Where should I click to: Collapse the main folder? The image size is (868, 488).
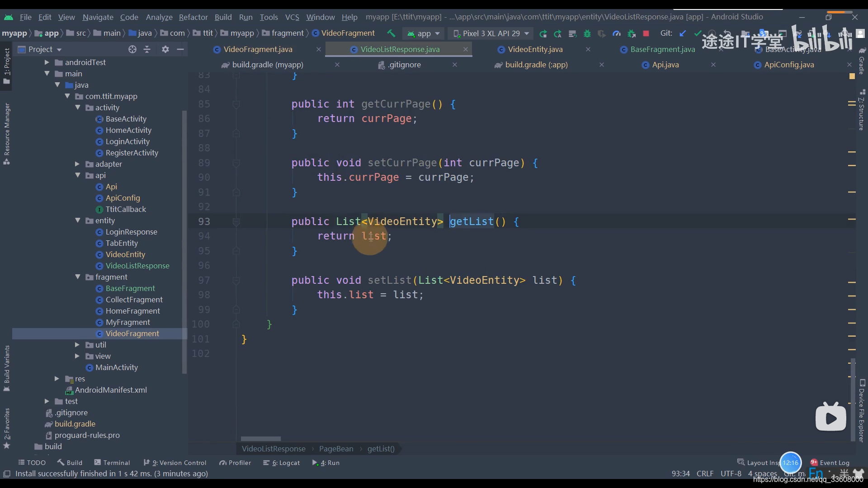tap(47, 74)
